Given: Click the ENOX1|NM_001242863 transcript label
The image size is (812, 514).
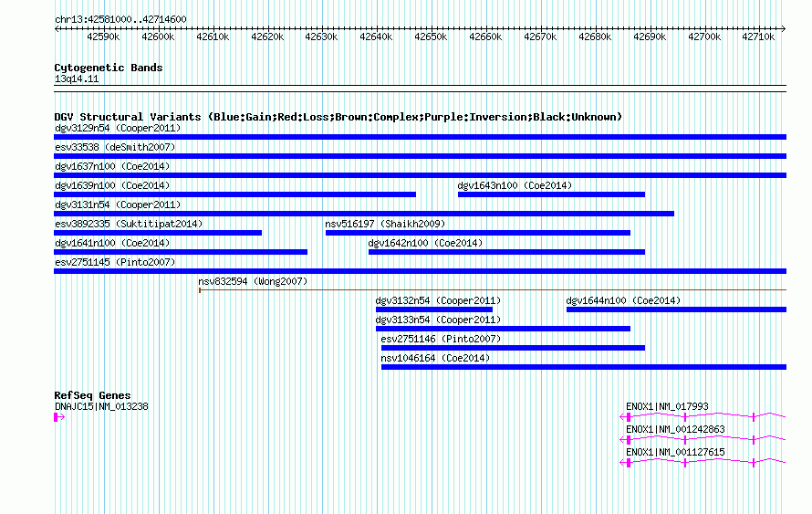Looking at the screenshot, I should point(675,429).
